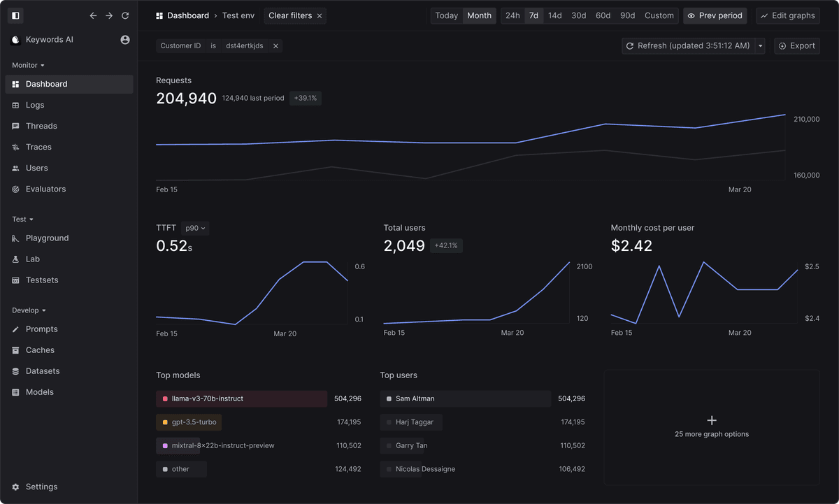Image resolution: width=839 pixels, height=504 pixels.
Task: Remove the Customer ID filter chip
Action: [x=273, y=45]
